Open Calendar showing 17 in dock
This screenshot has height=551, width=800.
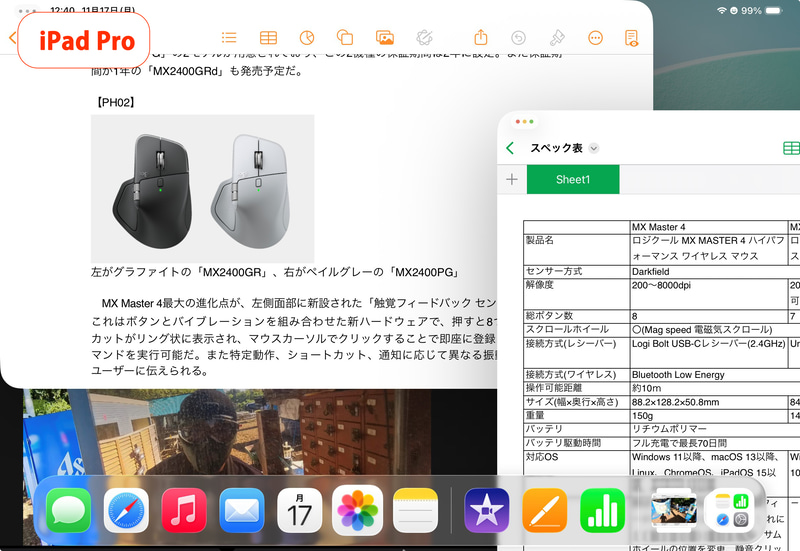point(299,510)
